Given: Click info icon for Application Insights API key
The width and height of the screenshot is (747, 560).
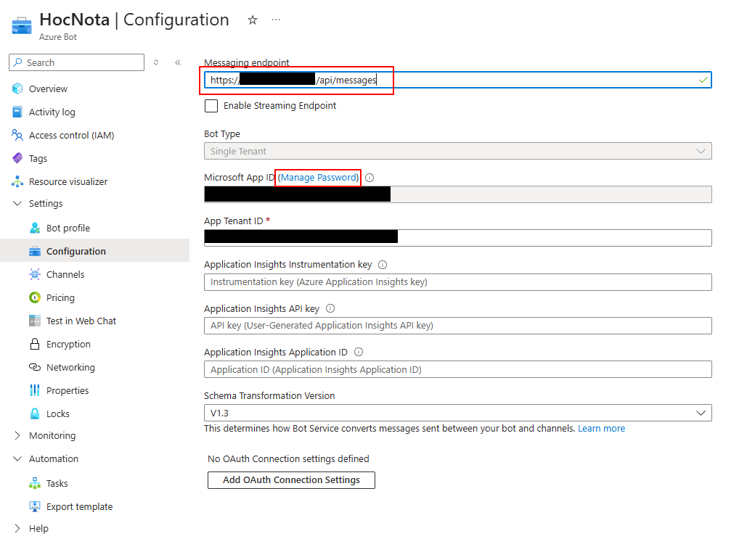Looking at the screenshot, I should pyautogui.click(x=330, y=308).
